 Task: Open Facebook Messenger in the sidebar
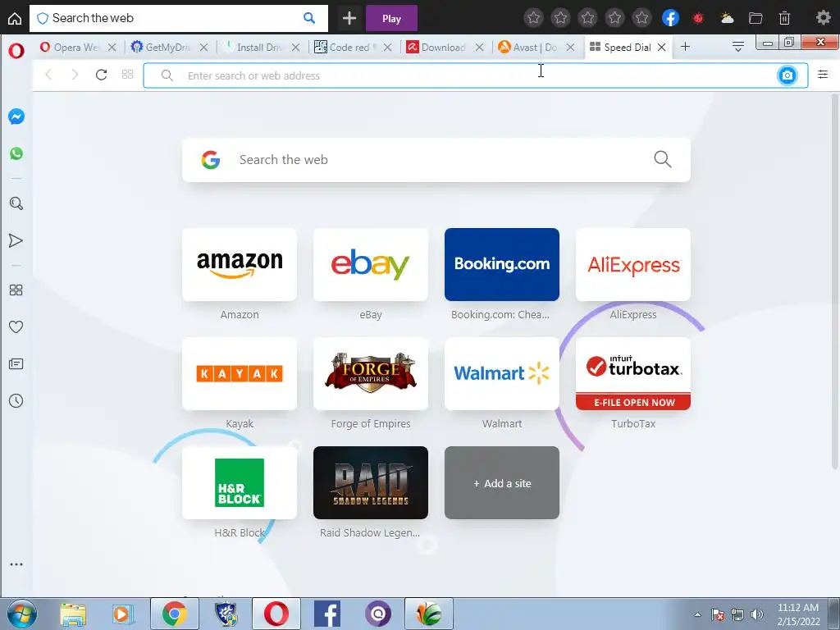point(16,116)
